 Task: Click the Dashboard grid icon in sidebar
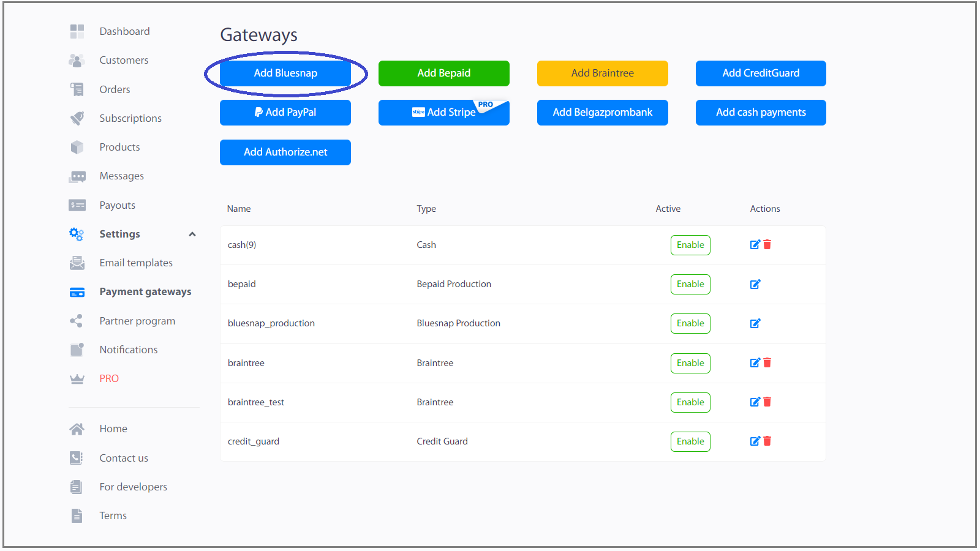coord(77,31)
